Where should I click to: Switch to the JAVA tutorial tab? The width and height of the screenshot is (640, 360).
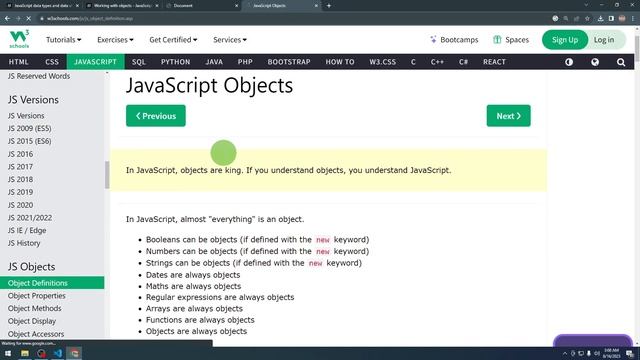(214, 62)
